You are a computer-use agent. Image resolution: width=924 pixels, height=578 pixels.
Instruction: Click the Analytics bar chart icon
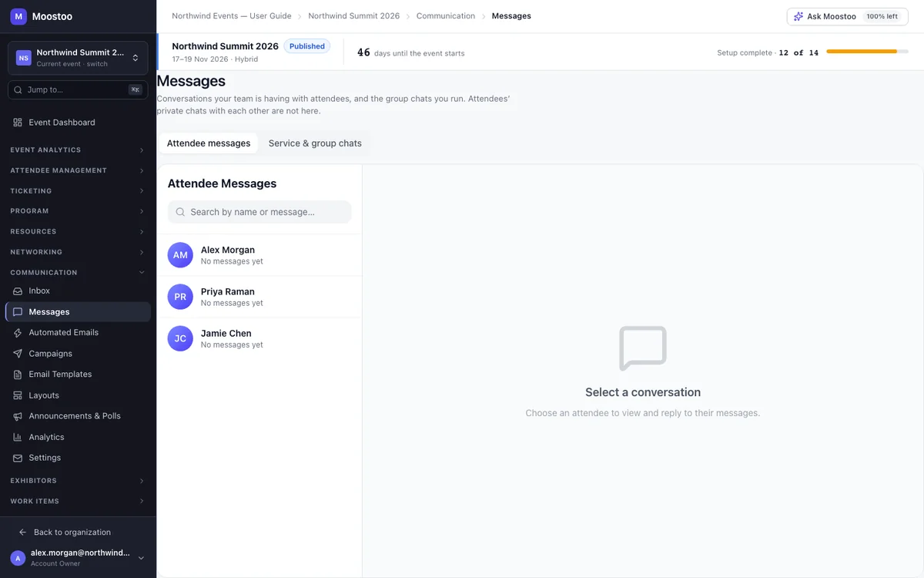(18, 437)
